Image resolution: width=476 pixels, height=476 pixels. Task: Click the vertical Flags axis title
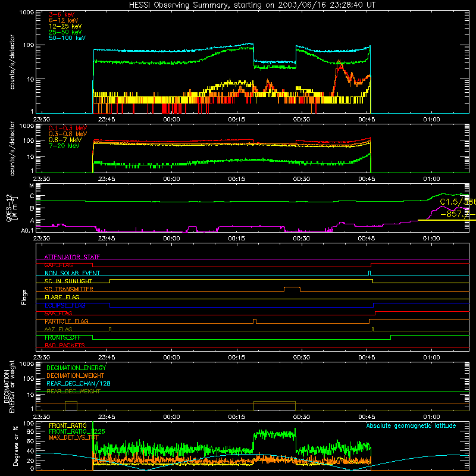coord(24,297)
